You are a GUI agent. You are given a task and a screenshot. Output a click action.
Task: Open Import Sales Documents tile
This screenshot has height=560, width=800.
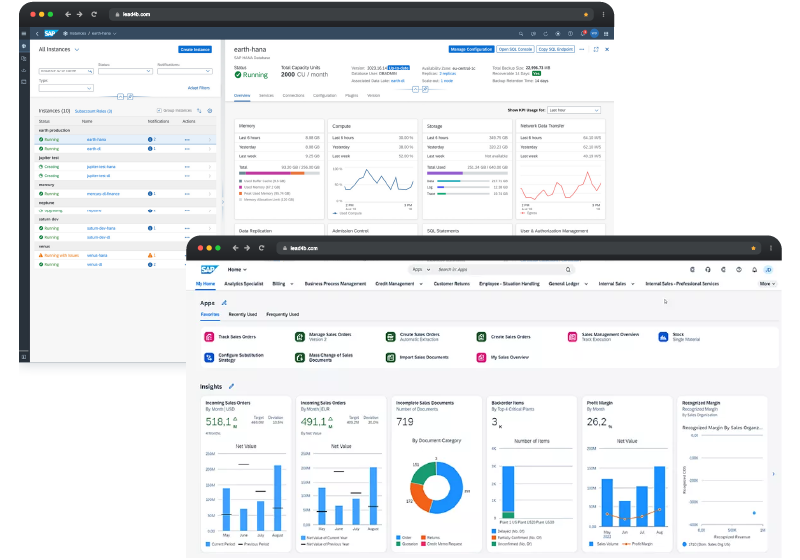(420, 357)
